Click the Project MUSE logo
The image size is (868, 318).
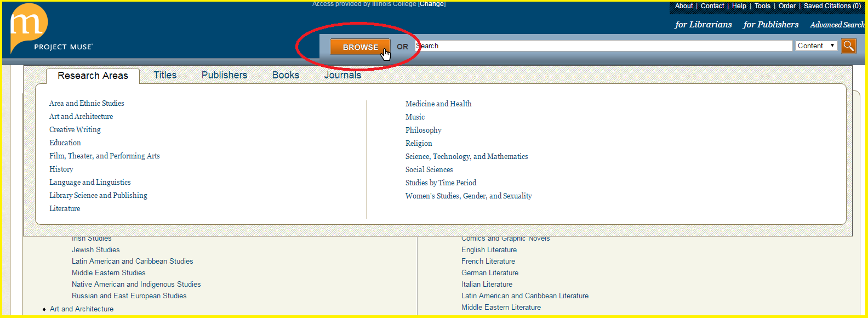pyautogui.click(x=52, y=28)
